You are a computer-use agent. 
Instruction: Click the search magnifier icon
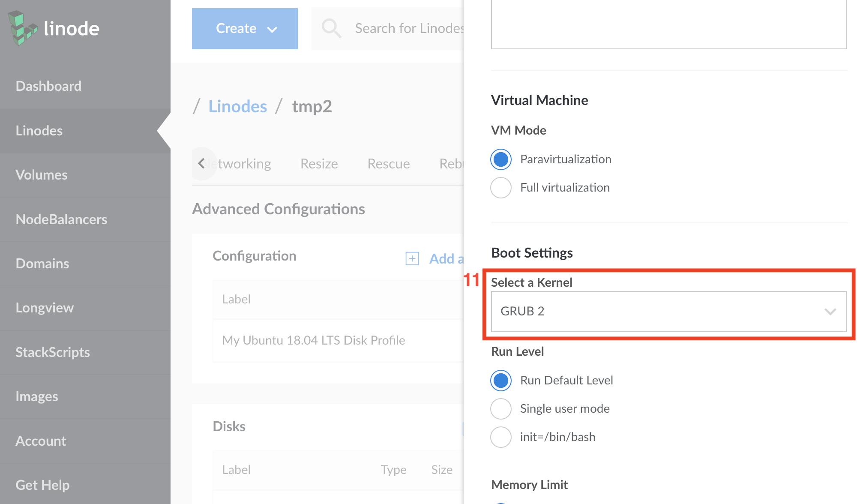[332, 28]
